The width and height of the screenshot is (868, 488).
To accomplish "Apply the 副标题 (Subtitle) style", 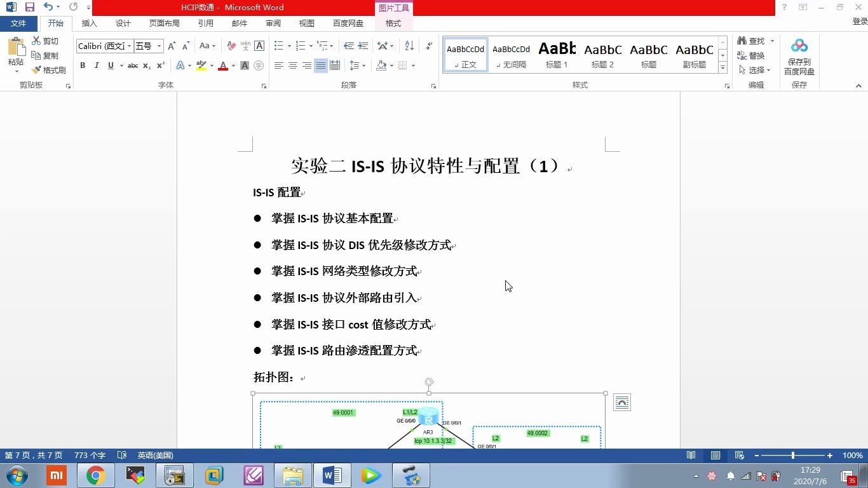I will pos(694,55).
